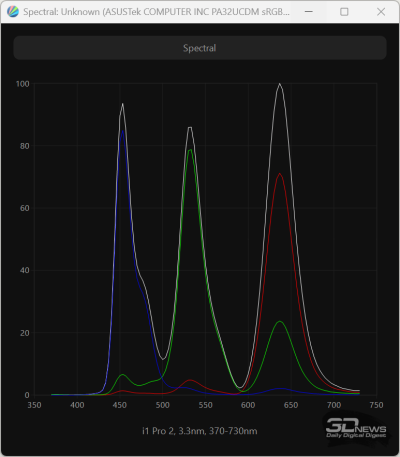This screenshot has height=457, width=400.
Task: Click the 100 label on vertical axis
Action: (23, 84)
